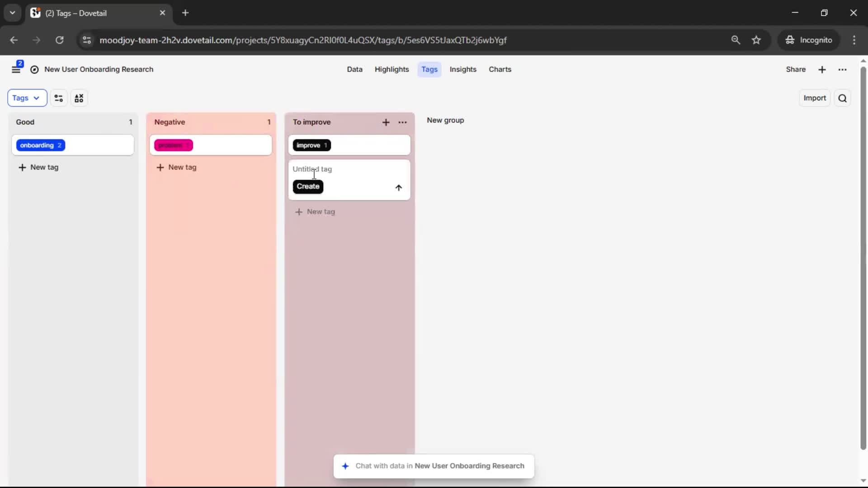Open the Charts tab
The height and width of the screenshot is (488, 868).
pos(500,69)
